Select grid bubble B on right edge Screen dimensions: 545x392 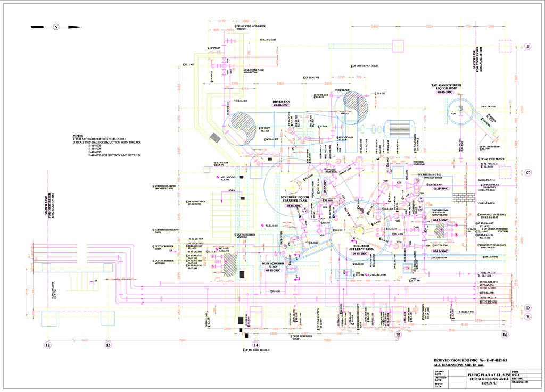[x=527, y=46]
